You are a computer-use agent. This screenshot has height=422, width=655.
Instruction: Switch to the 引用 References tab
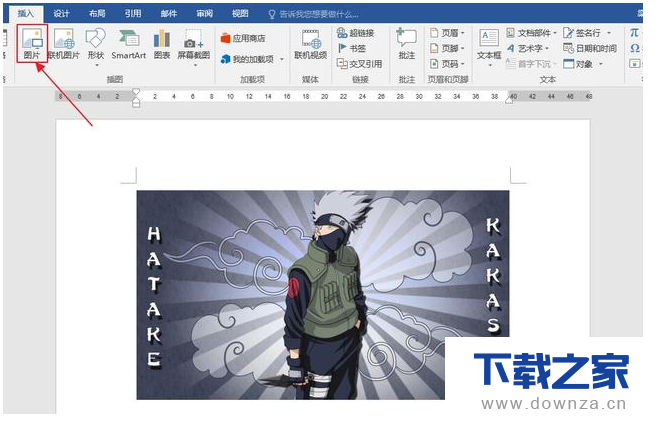pyautogui.click(x=132, y=13)
